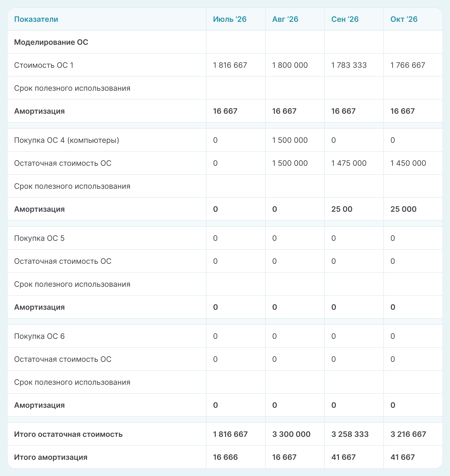The width and height of the screenshot is (450, 476).
Task: Click the Показатели column header
Action: [x=36, y=19]
